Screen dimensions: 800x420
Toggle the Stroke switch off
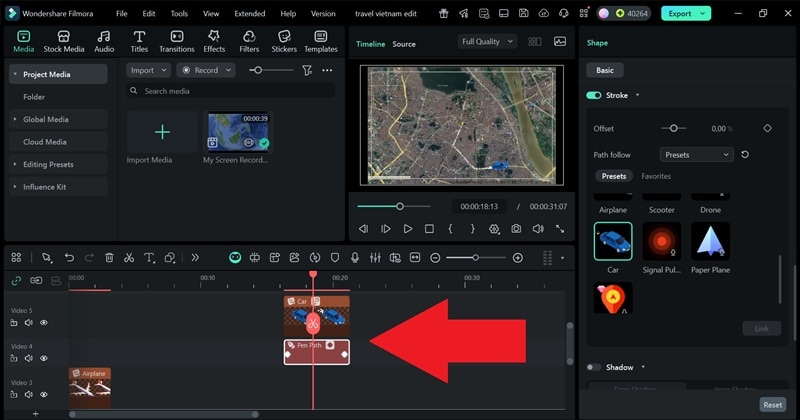594,95
